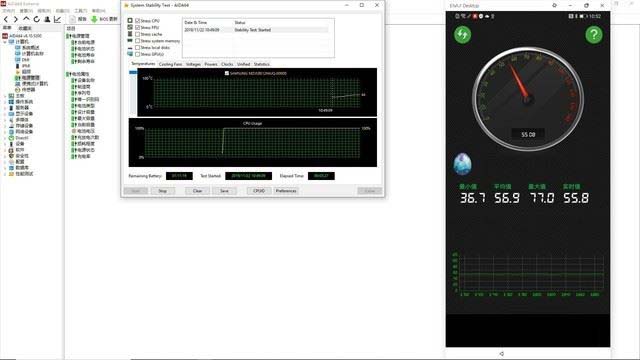
Task: Switch to the Statistics tab
Action: 261,64
